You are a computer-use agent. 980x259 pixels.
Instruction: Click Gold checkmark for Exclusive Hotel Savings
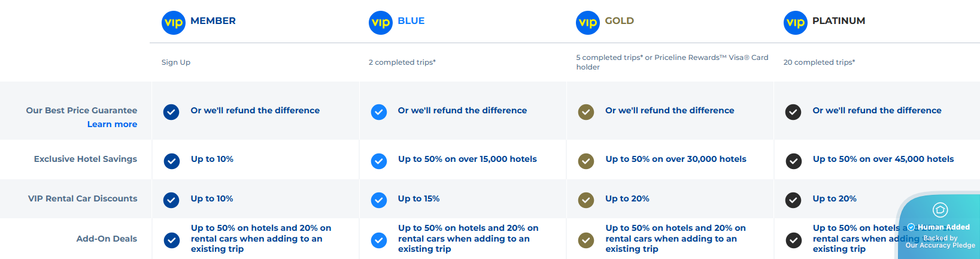pyautogui.click(x=586, y=161)
